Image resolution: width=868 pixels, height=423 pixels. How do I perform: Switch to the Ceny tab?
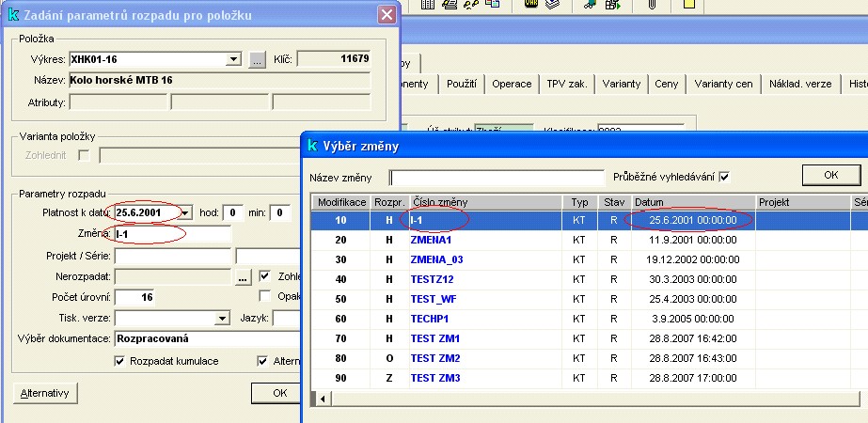[666, 84]
